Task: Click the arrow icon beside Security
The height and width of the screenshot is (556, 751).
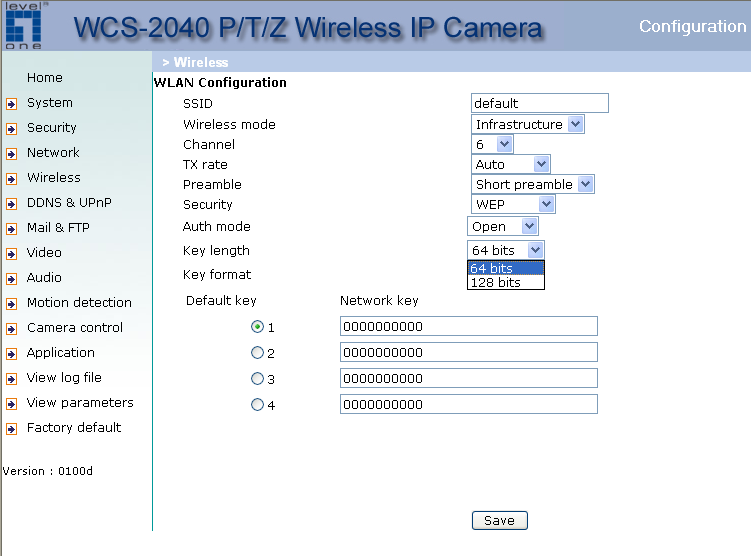Action: point(11,129)
